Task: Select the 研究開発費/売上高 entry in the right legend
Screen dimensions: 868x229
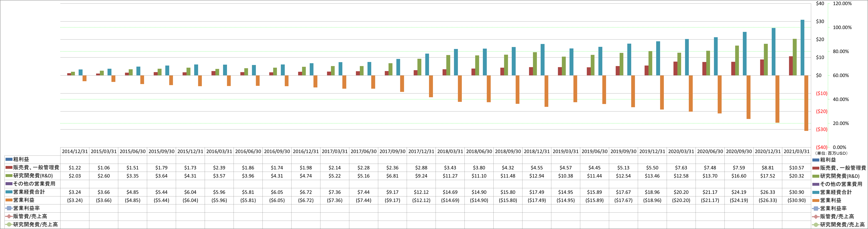Action: click(x=839, y=225)
